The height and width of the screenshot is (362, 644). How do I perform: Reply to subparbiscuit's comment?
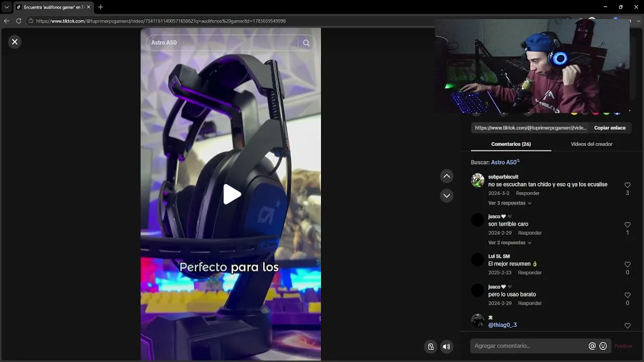tap(528, 194)
